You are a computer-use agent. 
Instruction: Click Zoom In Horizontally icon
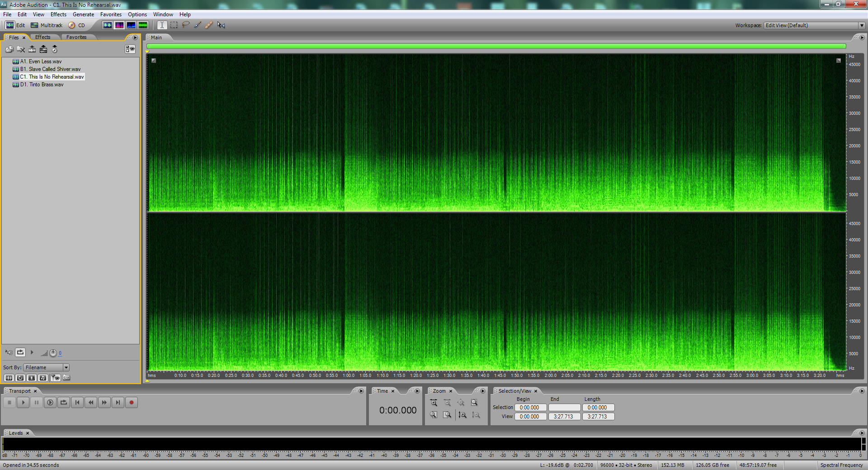click(434, 403)
